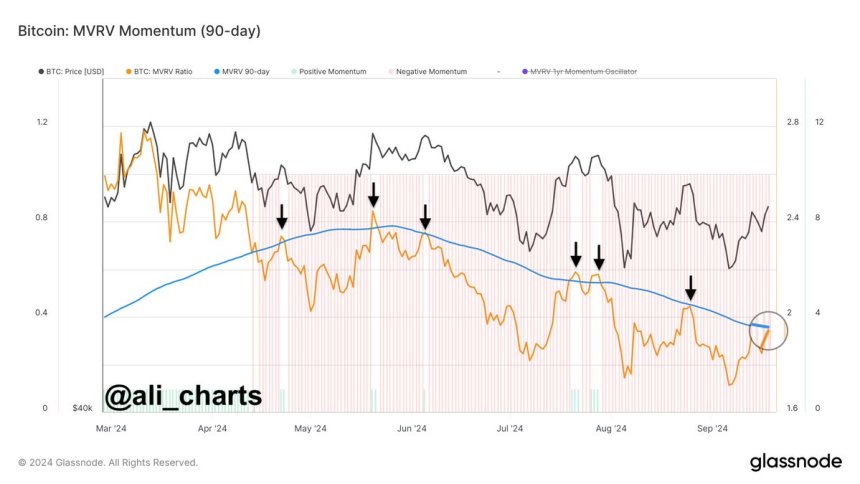Click the black arrow above late April peak
The width and height of the screenshot is (860, 484).
point(282,216)
